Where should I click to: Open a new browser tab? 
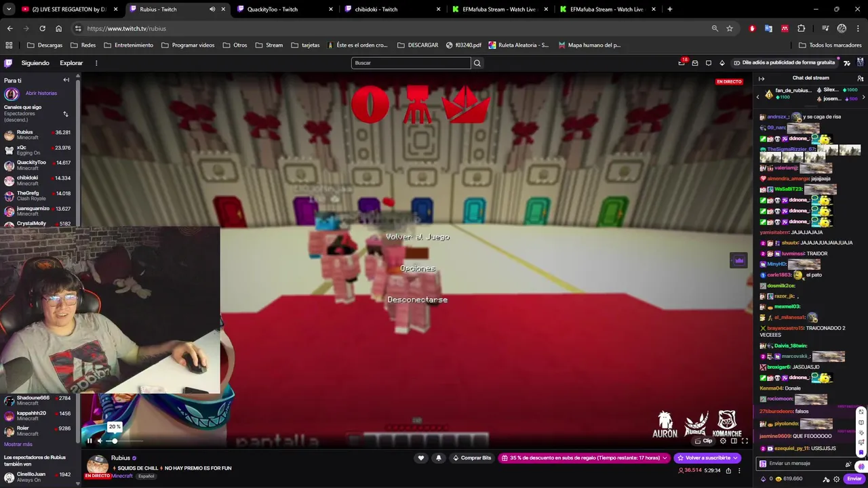coord(669,9)
